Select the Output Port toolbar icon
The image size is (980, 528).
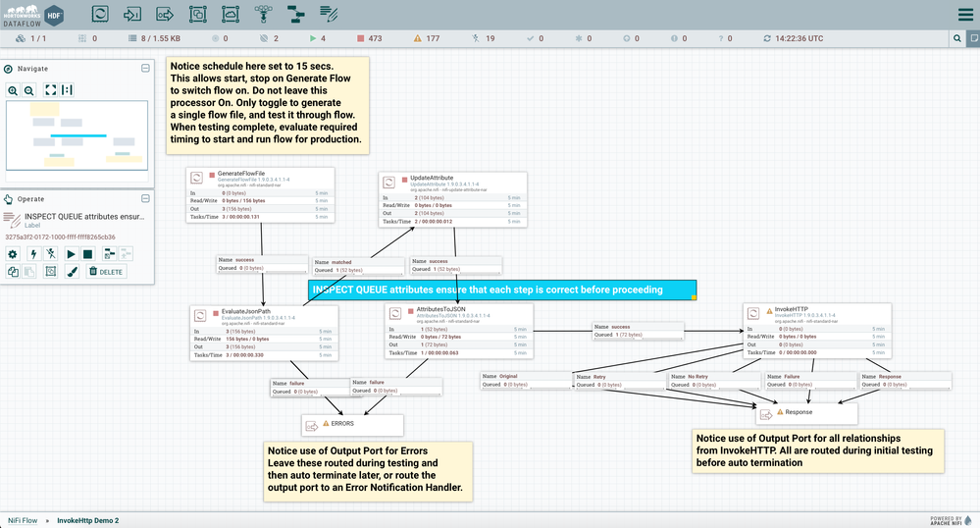[165, 14]
